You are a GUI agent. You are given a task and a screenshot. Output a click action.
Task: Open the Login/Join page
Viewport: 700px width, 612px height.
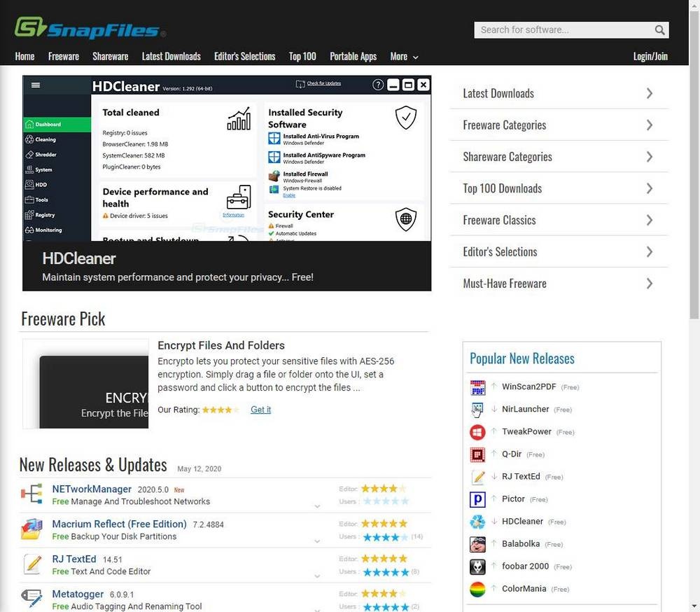pyautogui.click(x=650, y=56)
